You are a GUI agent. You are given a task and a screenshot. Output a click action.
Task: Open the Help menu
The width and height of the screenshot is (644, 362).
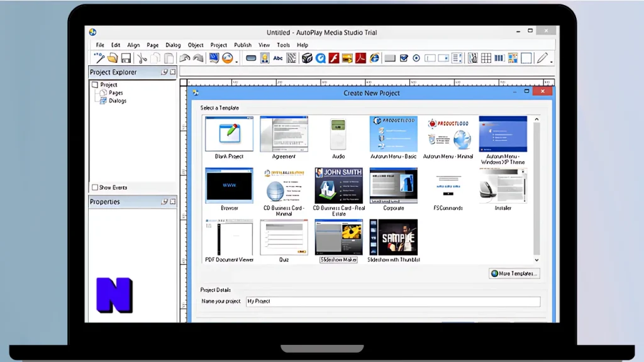pyautogui.click(x=303, y=45)
